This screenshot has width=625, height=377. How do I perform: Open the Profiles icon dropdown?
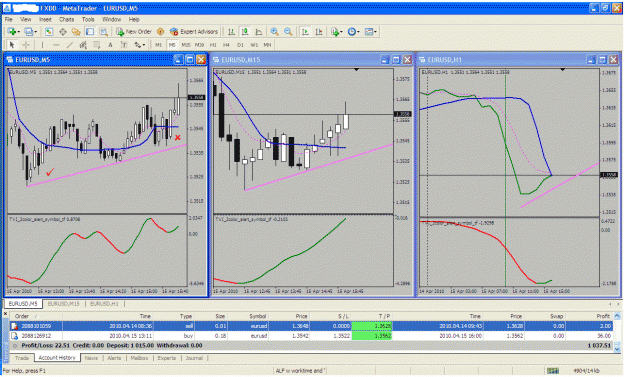coord(30,31)
